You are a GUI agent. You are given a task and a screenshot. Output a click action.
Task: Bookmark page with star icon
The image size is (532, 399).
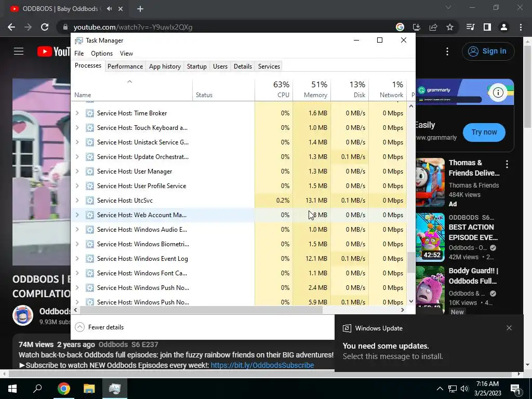point(450,27)
